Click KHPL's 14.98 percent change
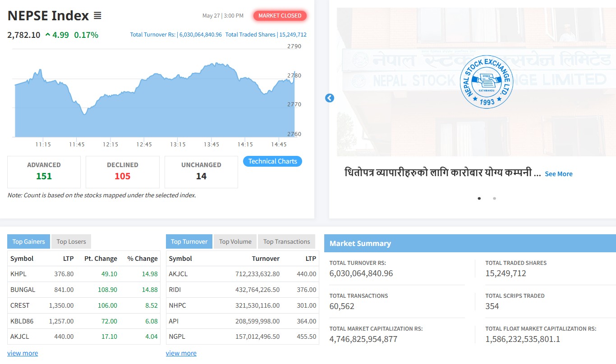This screenshot has width=616, height=364. 150,274
